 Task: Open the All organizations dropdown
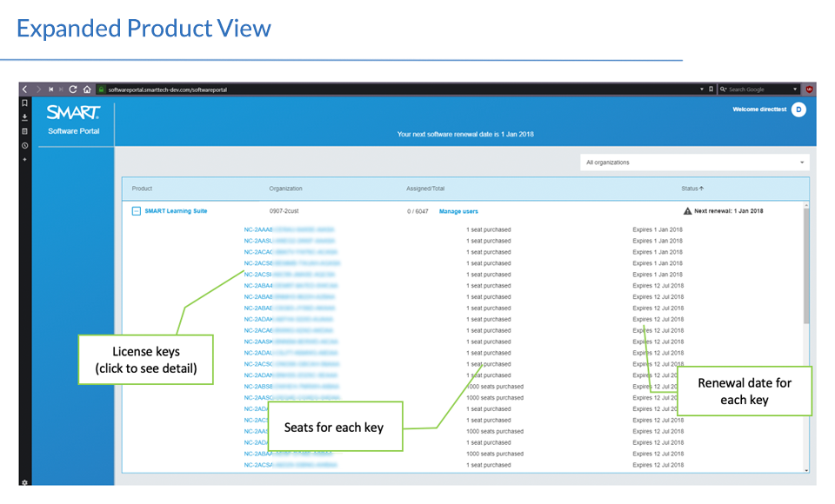pyautogui.click(x=694, y=162)
